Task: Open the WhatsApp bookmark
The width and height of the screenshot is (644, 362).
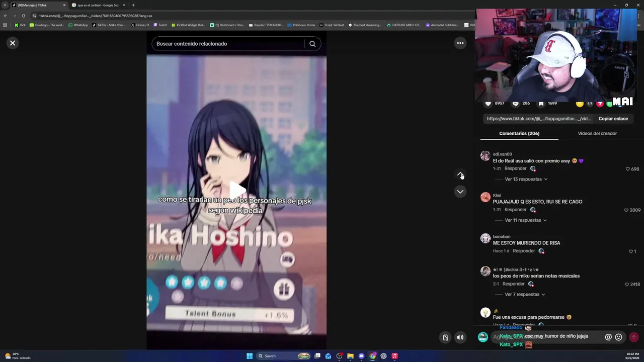Action: [78, 25]
